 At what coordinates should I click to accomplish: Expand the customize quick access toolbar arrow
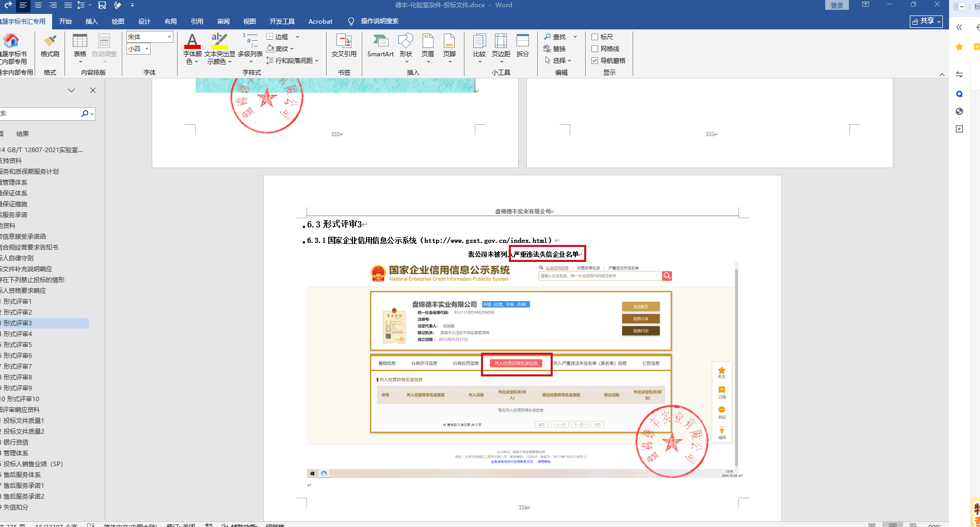133,5
